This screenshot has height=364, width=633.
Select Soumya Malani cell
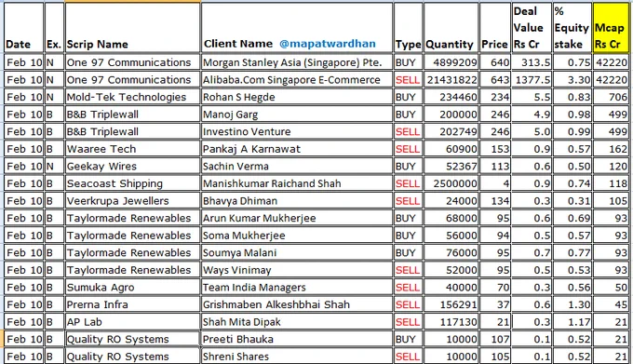[x=297, y=253]
